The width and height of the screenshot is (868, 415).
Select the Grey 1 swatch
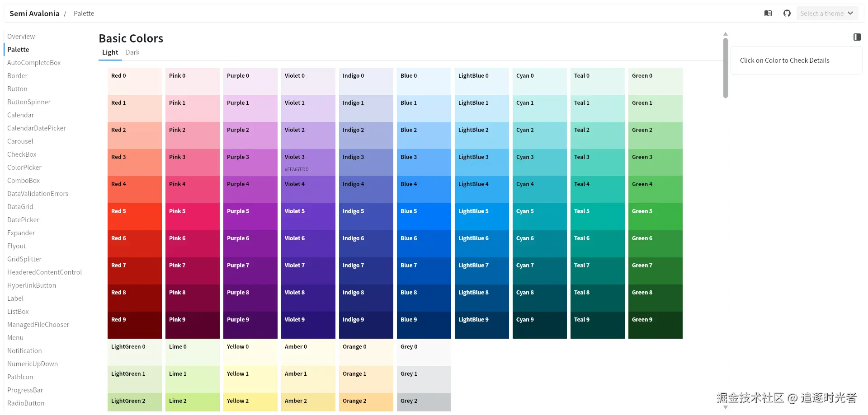pos(424,379)
